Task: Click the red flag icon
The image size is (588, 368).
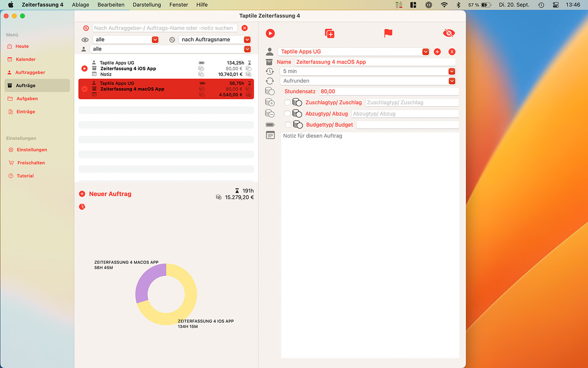Action: (388, 33)
